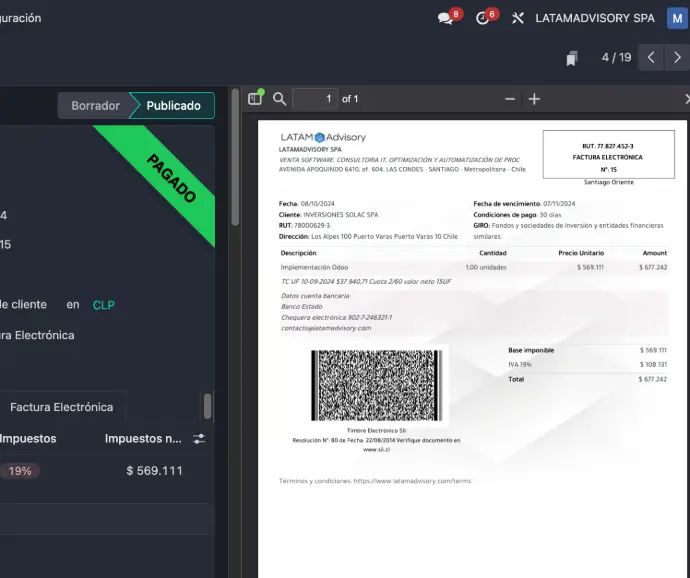Image resolution: width=690 pixels, height=578 pixels.
Task: Click the terms URL in PDF
Action: (x=412, y=481)
